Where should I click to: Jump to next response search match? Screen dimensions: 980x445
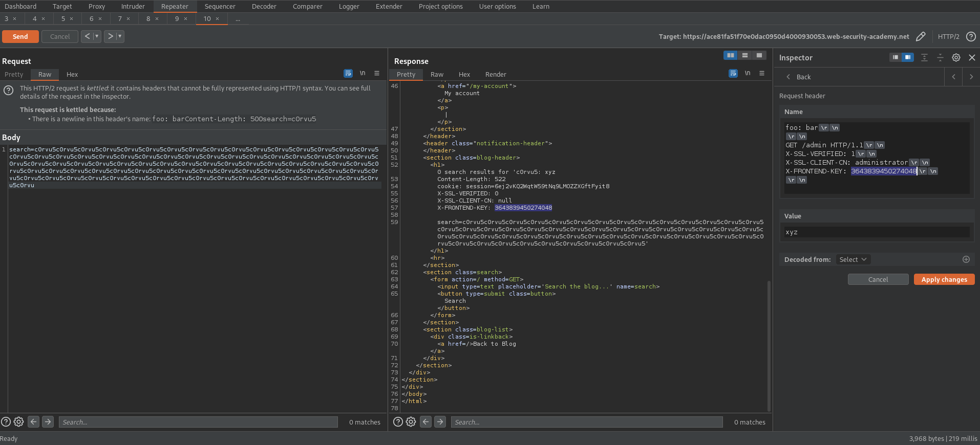[x=440, y=422]
